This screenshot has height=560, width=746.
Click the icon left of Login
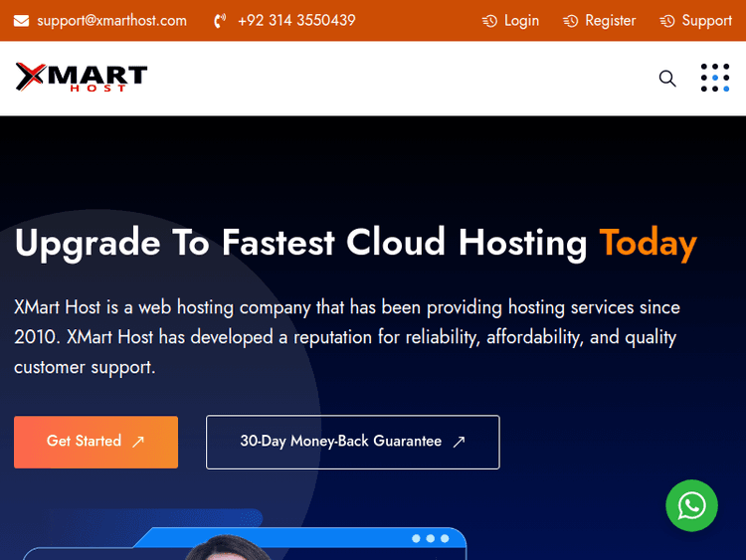(x=489, y=21)
